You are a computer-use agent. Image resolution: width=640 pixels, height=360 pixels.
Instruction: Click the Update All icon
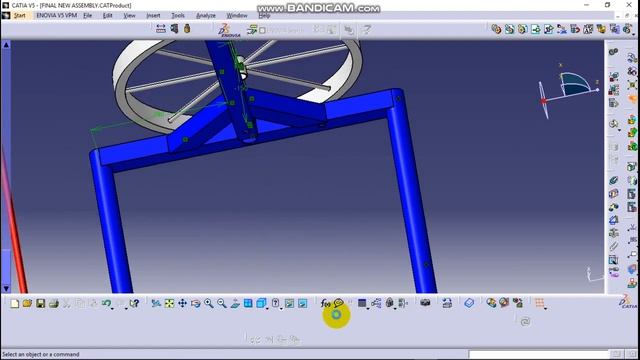447,303
